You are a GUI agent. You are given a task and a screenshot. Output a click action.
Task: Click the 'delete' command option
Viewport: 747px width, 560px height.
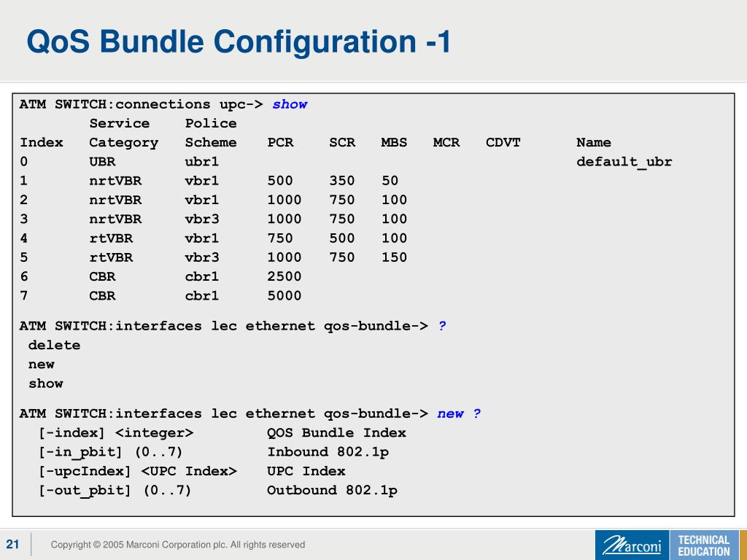(54, 345)
